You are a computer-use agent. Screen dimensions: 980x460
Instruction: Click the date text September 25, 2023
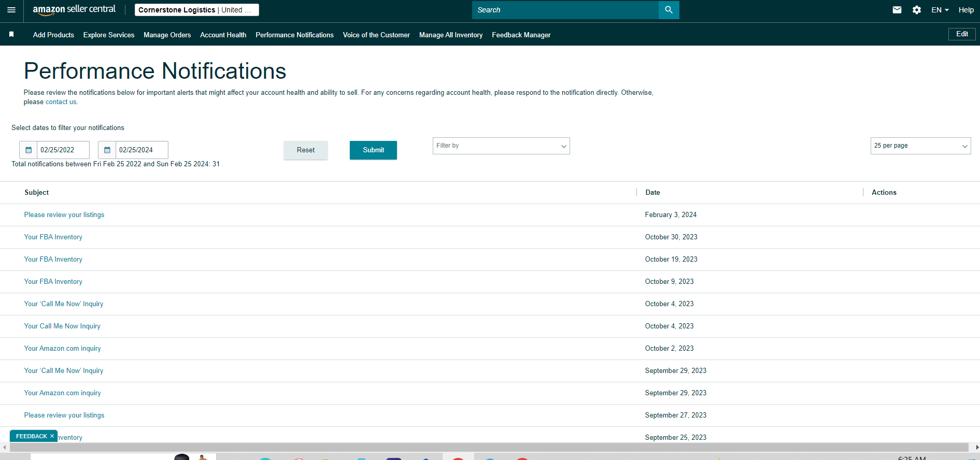(675, 437)
